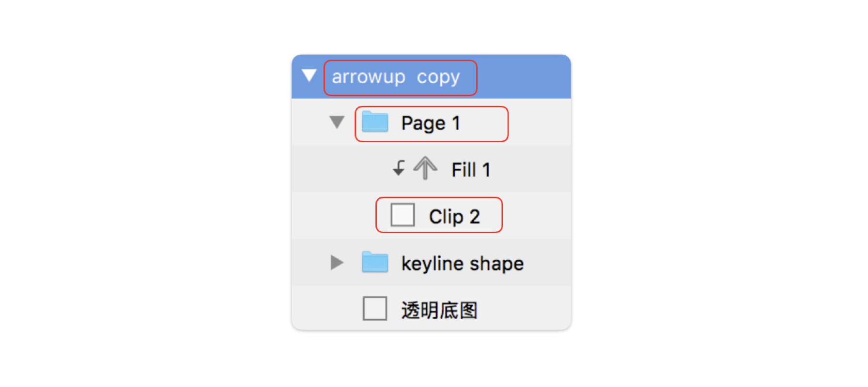Viewport: 868px width, 387px height.
Task: Click blank area right of 透明底图 row
Action: (x=526, y=310)
